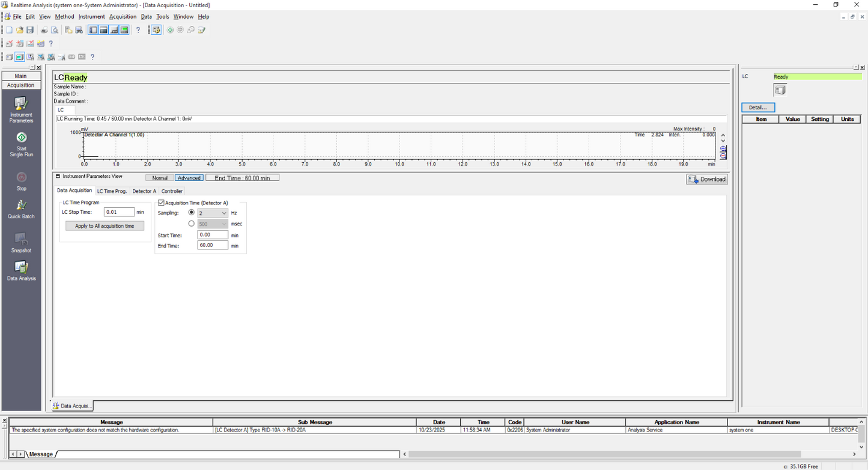This screenshot has height=470, width=868.
Task: Click the Value column header in the right panel
Action: pos(792,119)
